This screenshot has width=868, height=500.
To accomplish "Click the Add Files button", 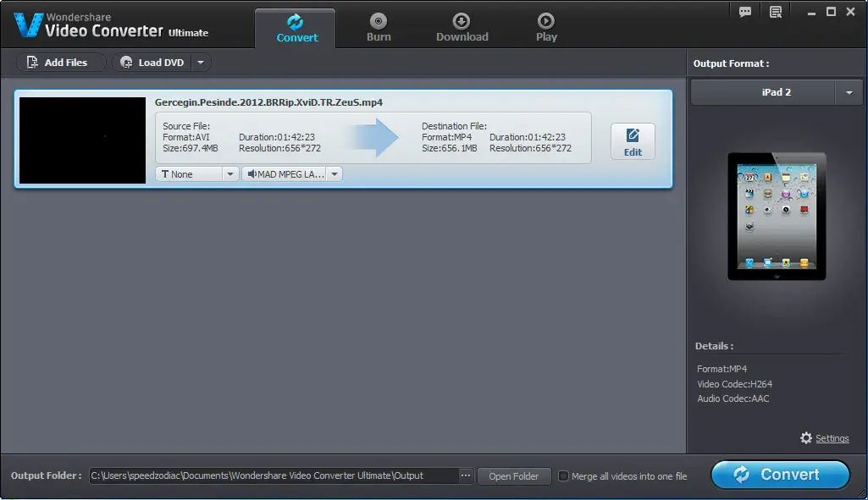I will (x=61, y=63).
